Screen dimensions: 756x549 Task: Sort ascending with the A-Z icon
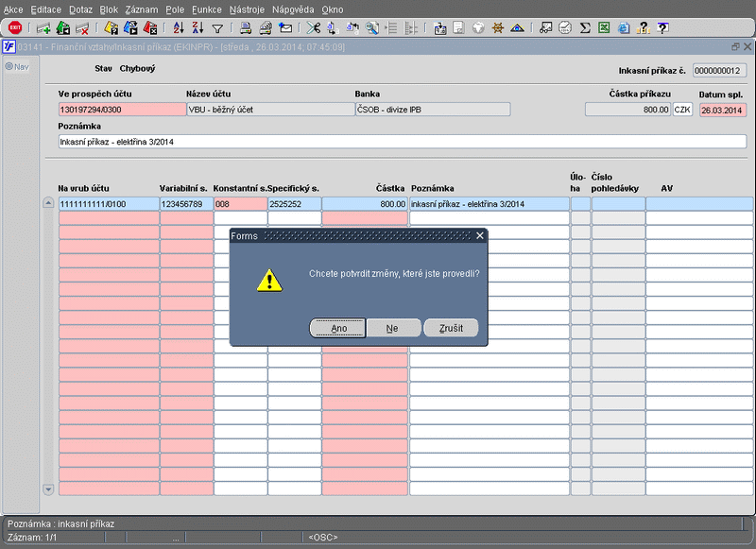pos(179,28)
